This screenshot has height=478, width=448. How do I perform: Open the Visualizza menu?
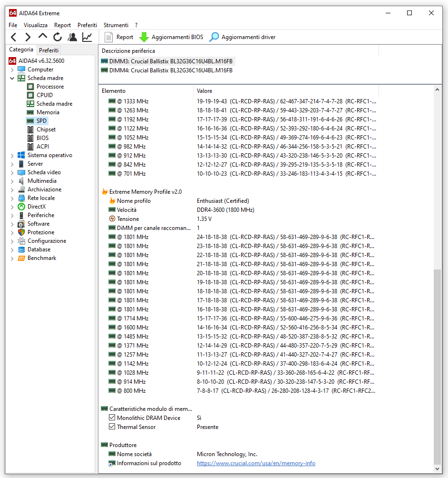[x=36, y=25]
